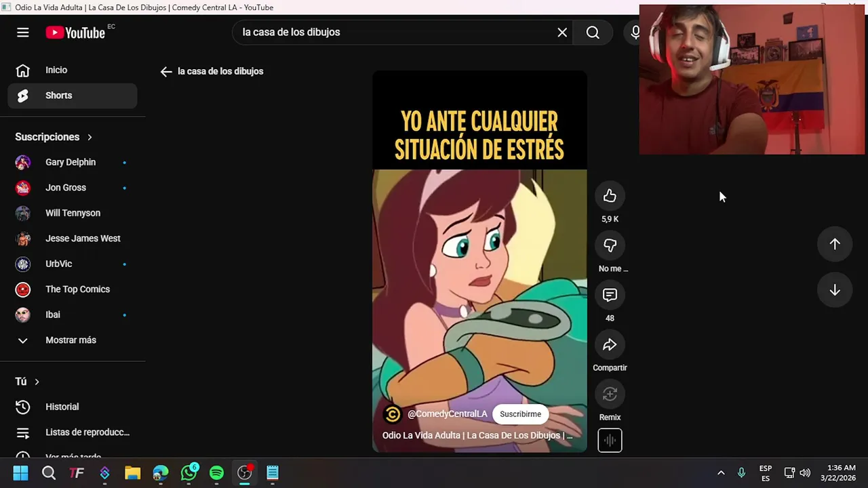Screen dimensions: 868x488
Task: Open the comments with 48 count
Action: point(610,295)
